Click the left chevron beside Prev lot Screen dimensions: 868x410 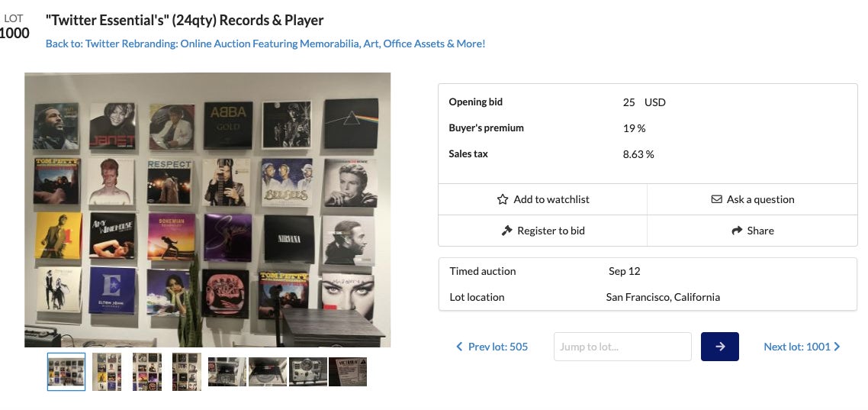(x=459, y=347)
